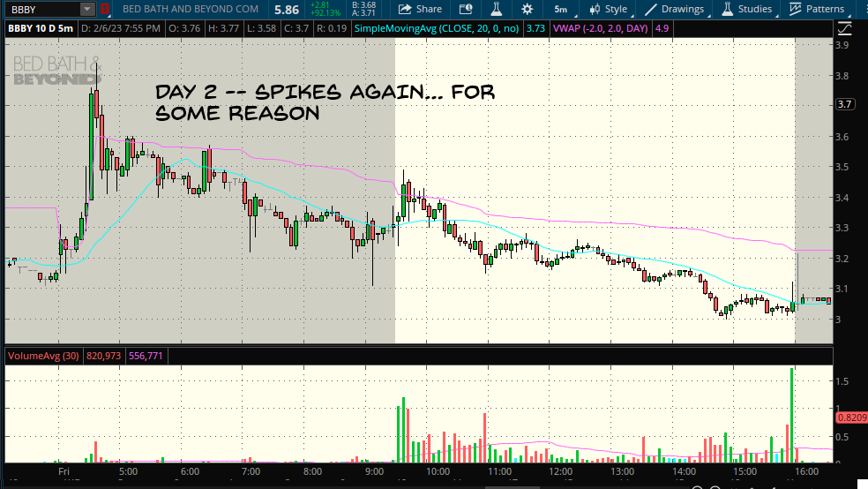Click the 9:00 time axis label
868x489 pixels.
pos(374,471)
